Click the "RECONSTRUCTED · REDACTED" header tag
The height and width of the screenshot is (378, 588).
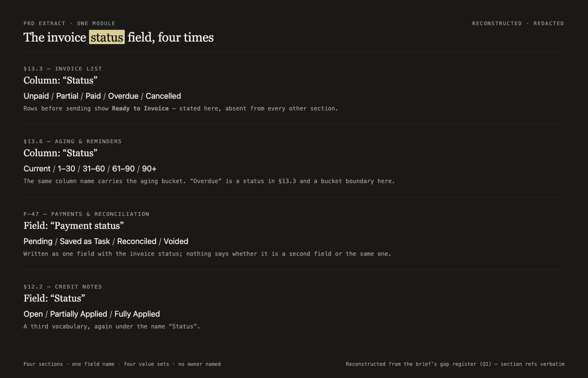[x=518, y=24]
